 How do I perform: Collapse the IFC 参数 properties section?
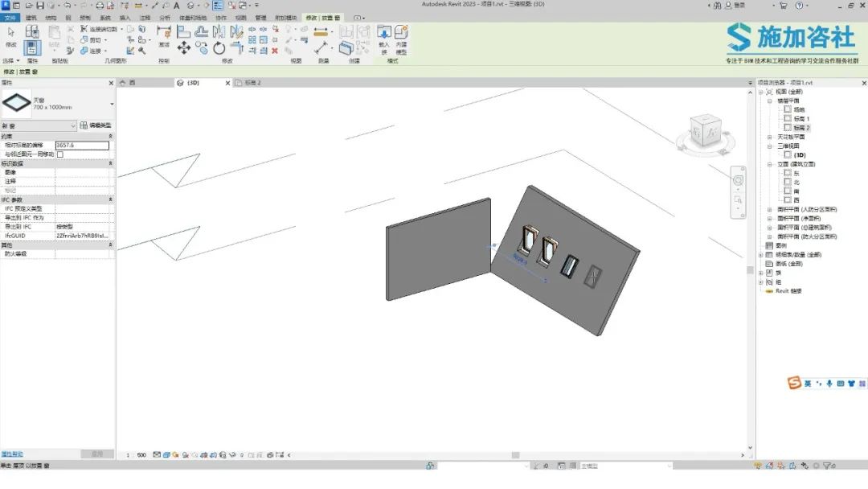(x=110, y=199)
